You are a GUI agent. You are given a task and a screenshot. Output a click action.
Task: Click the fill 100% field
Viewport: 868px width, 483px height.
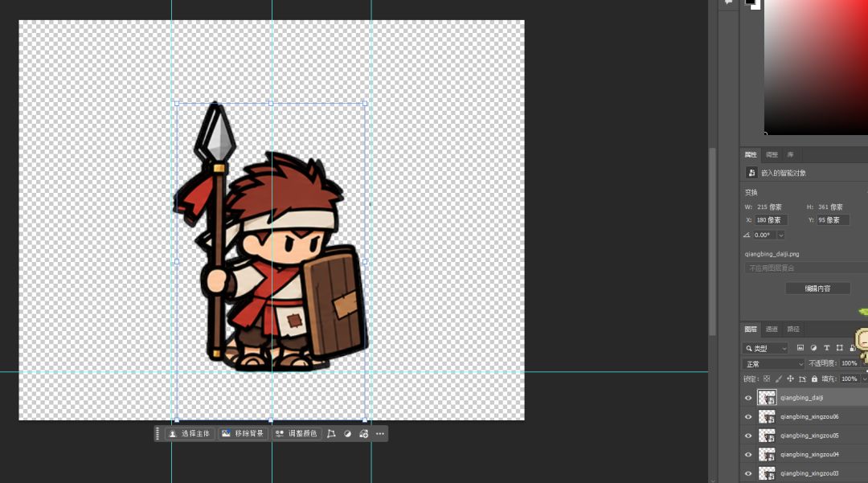coord(849,379)
